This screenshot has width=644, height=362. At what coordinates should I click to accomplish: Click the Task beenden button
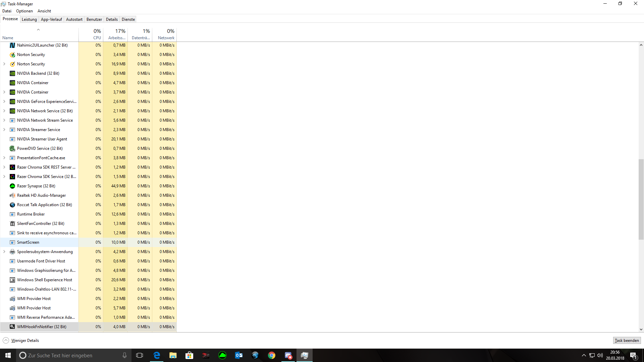(x=627, y=341)
